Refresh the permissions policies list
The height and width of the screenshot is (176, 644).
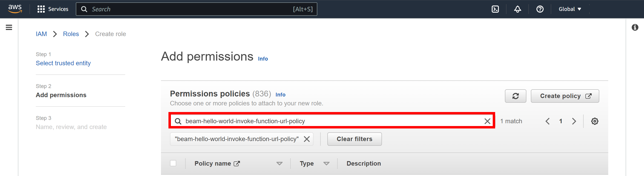pos(515,96)
